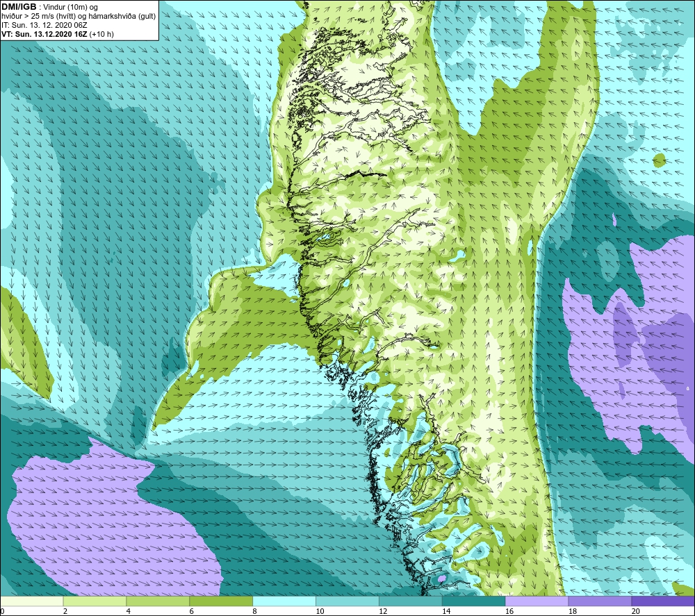Click the legend scale label '14'
Screen dimensions: 695x616
pos(446,611)
